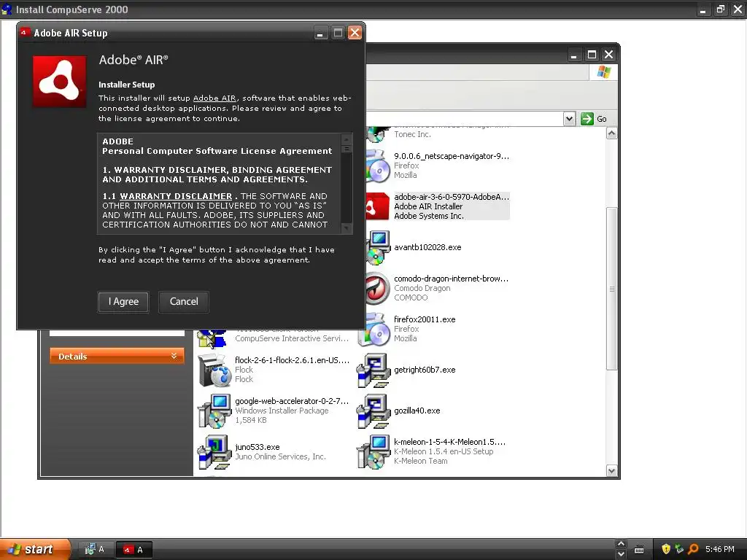Select the netscape-navigator installer icon

377,166
